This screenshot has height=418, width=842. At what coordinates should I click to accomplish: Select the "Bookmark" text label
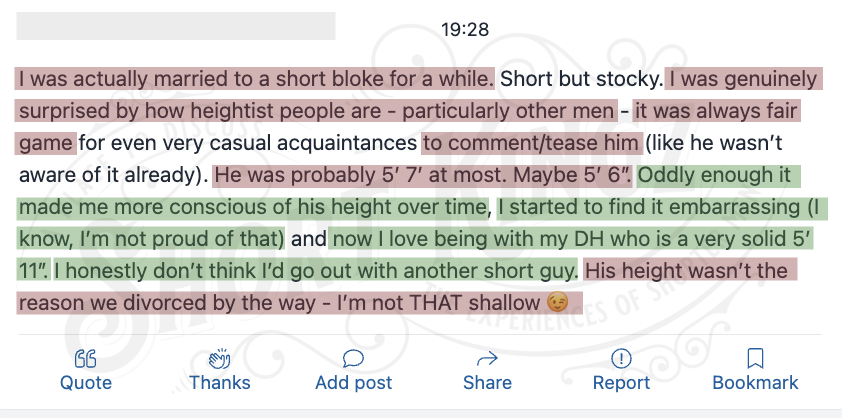point(755,383)
